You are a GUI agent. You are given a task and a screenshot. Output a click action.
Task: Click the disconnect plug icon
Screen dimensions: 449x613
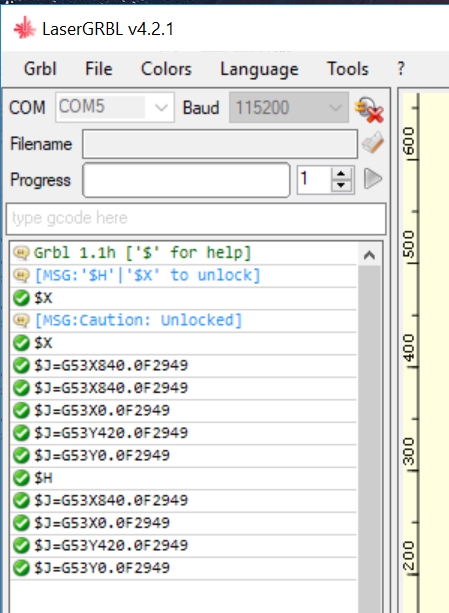tap(369, 109)
